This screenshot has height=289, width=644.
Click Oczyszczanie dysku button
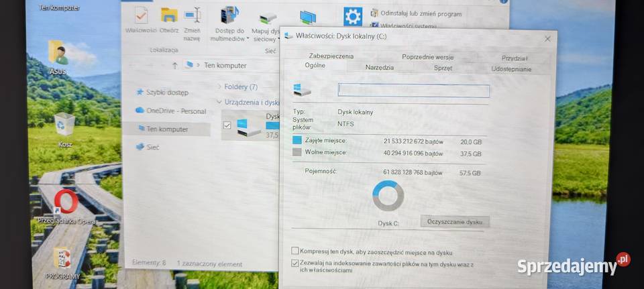[x=455, y=222]
